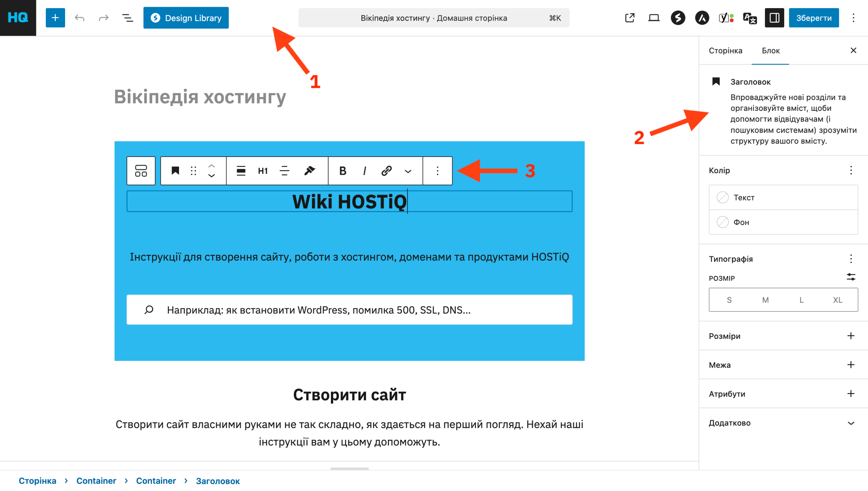Select Заголовок in the breadcrumb

(x=218, y=481)
